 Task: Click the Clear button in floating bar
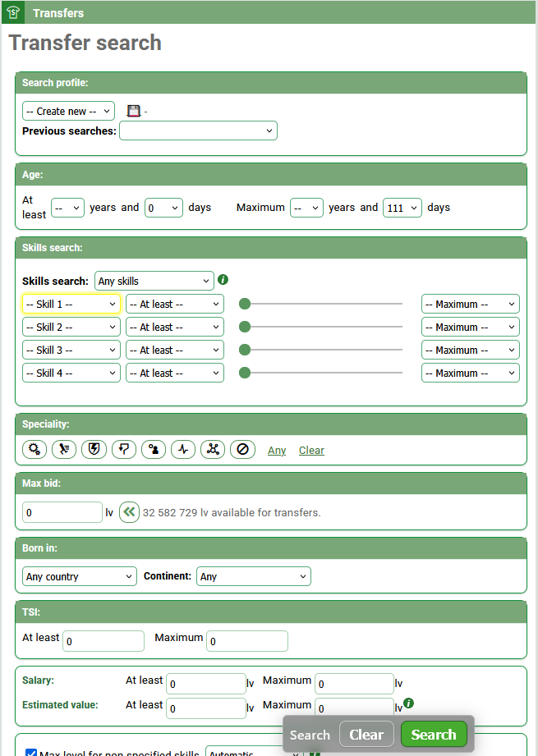coord(366,735)
